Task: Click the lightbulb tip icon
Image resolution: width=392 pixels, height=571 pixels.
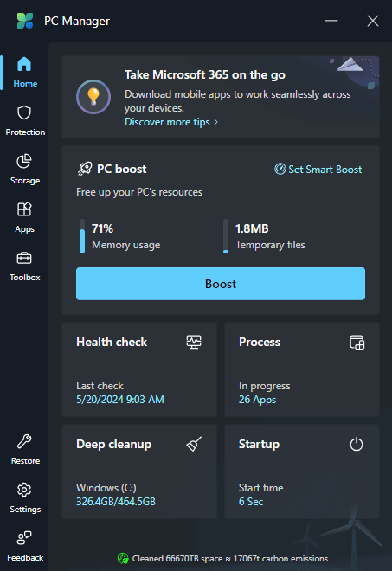Action: tap(93, 97)
